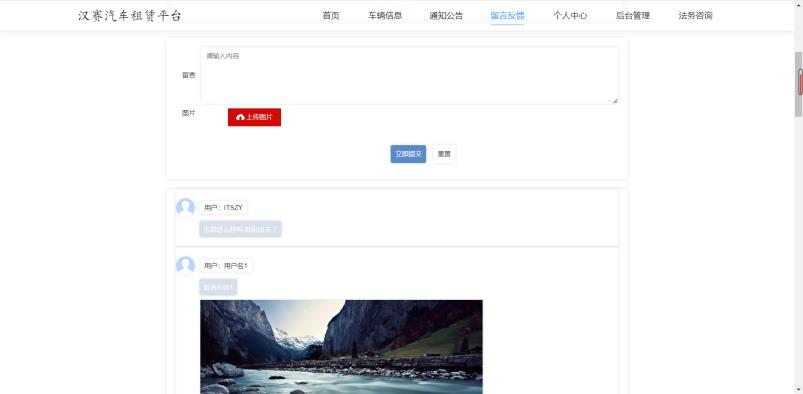Click the 用户：用户名1 name tag

pyautogui.click(x=226, y=266)
